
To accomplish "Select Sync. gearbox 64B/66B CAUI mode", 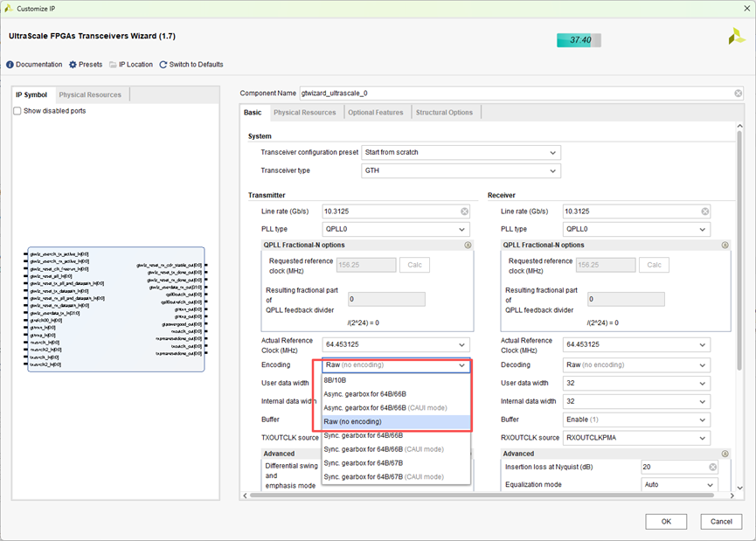I will 396,449.
